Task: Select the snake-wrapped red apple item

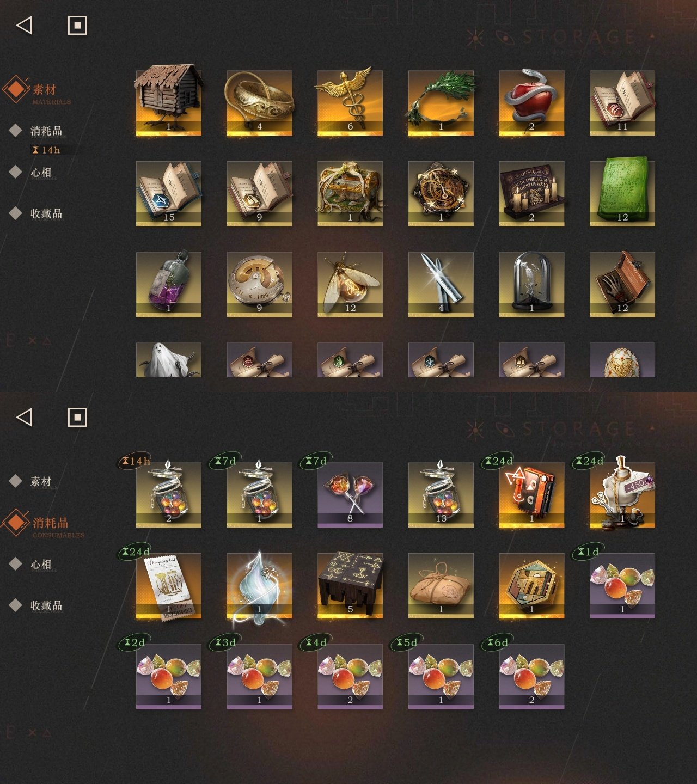Action: click(531, 102)
